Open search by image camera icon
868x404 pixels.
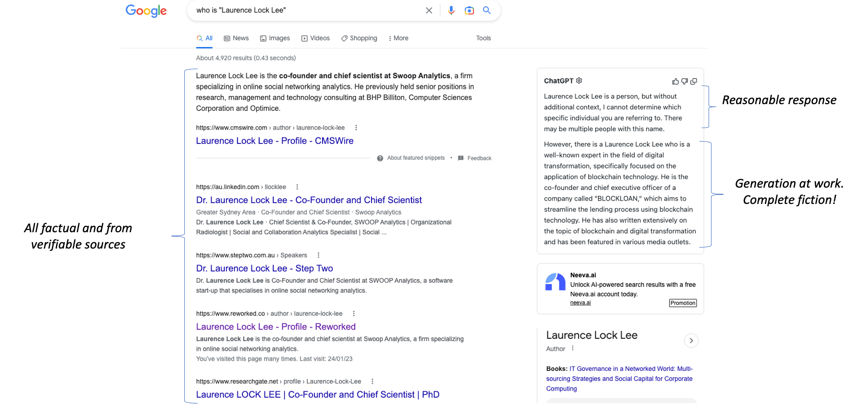469,10
